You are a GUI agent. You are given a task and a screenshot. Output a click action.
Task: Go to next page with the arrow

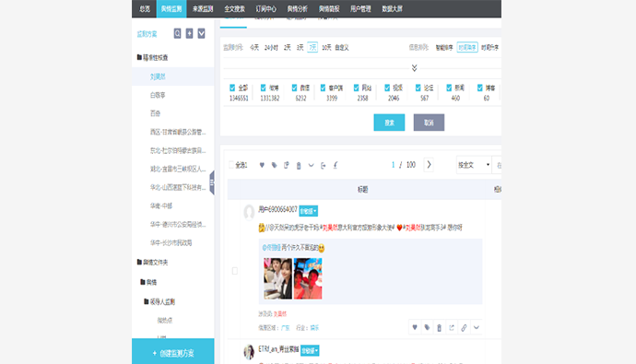429,165
